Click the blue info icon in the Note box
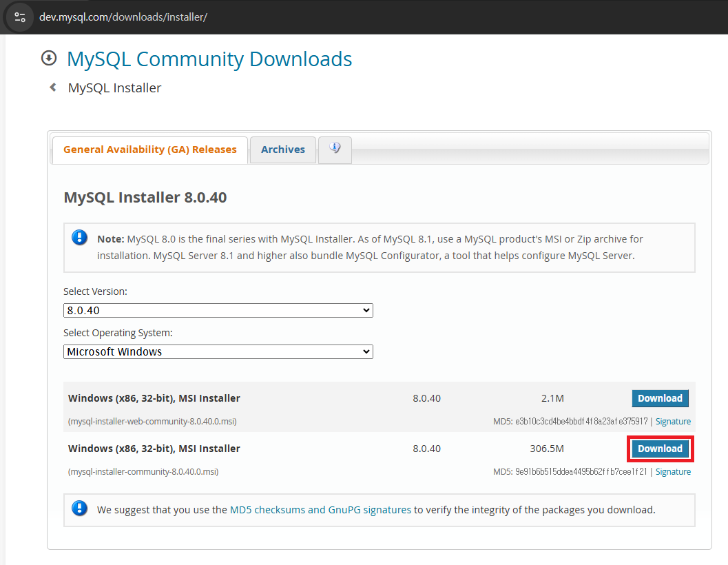 click(x=79, y=238)
